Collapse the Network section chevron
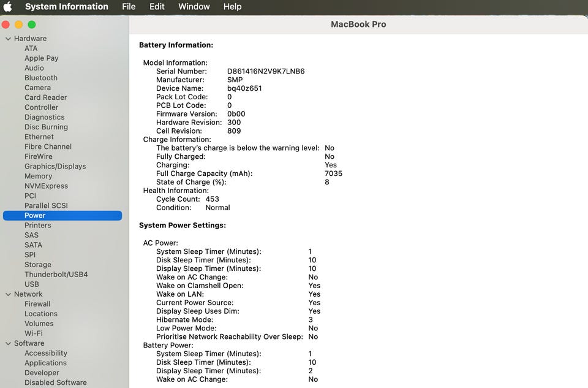Viewport: 588px width, 388px height. pos(8,294)
